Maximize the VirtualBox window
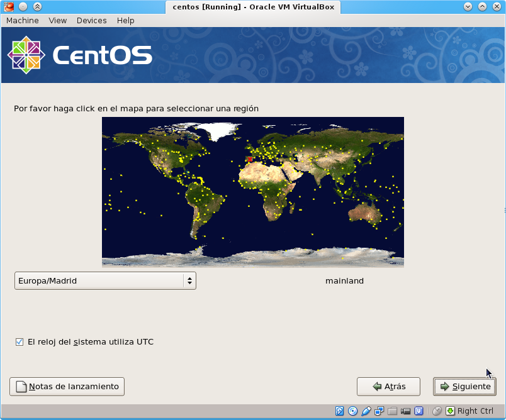Viewport: 506px width, 420px height. pyautogui.click(x=482, y=6)
